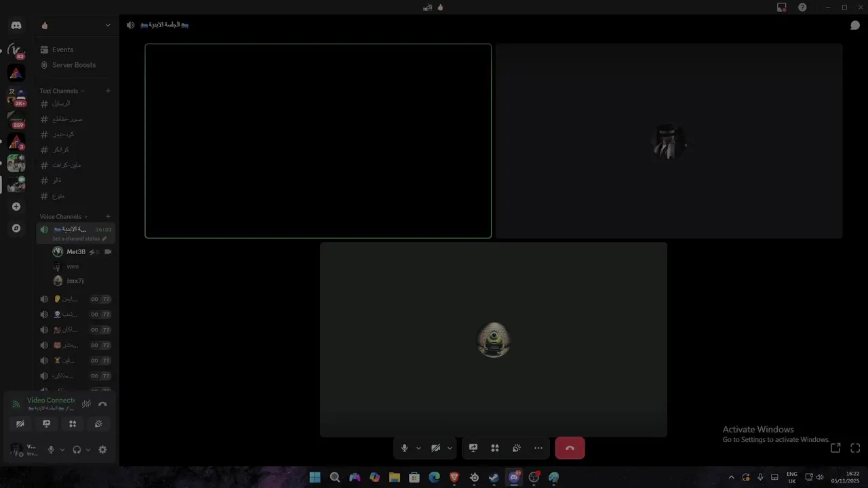Open Discord direct messages home

16,26
